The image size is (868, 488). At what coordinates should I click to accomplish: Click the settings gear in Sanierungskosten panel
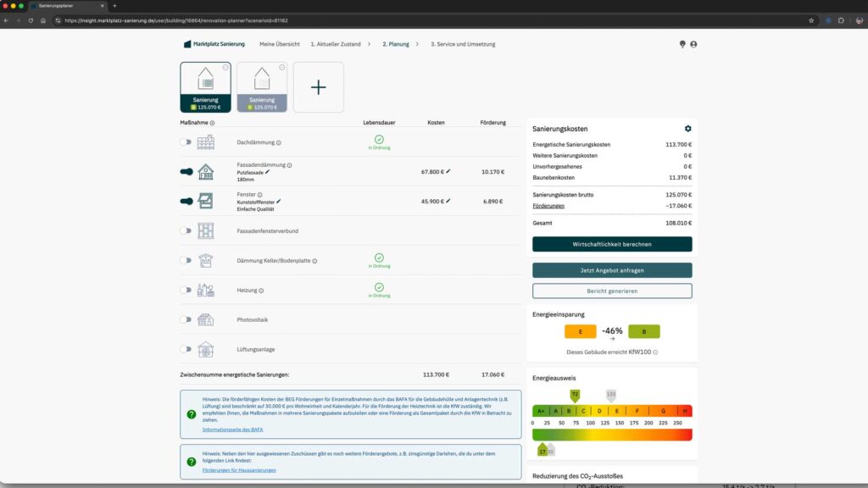[x=687, y=129]
